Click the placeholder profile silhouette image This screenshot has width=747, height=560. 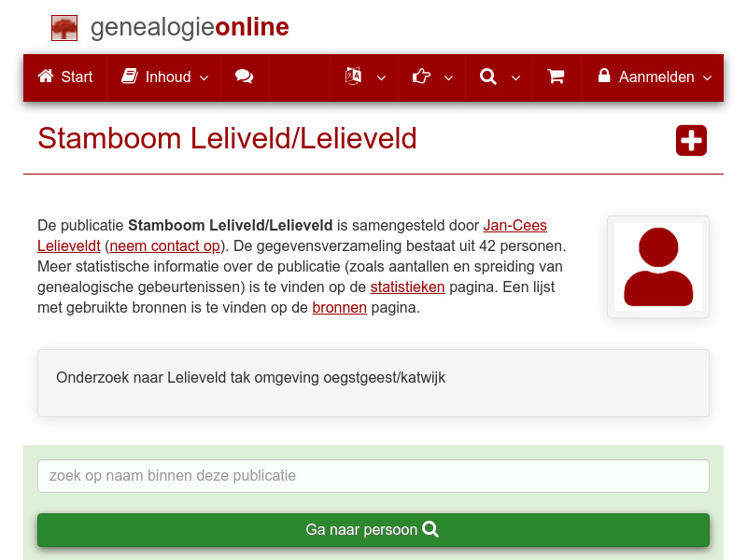[x=657, y=267]
